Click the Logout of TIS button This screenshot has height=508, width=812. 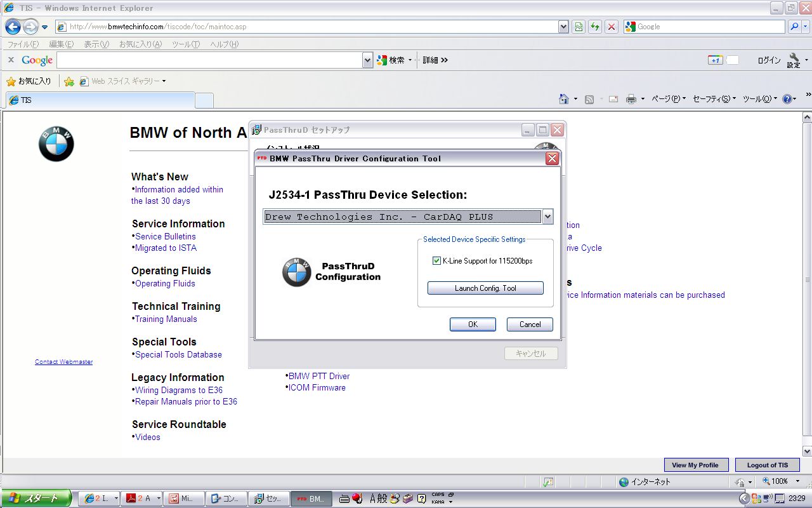pyautogui.click(x=768, y=465)
